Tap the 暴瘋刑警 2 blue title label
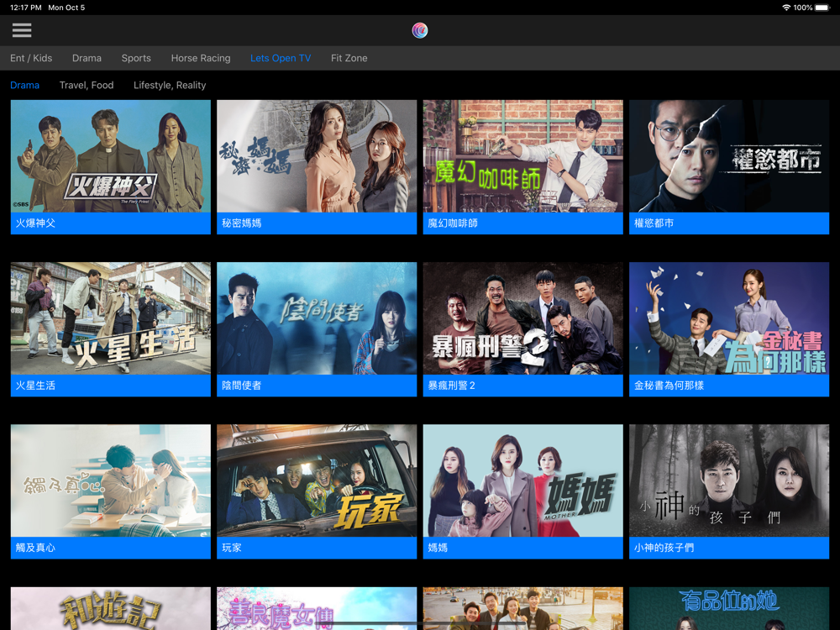The width and height of the screenshot is (840, 630). coord(522,386)
